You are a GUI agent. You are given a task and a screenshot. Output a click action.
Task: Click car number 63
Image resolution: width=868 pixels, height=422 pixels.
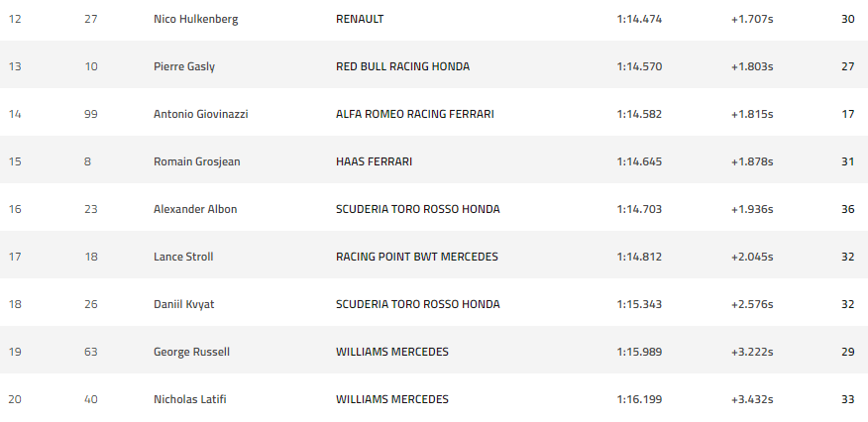92,352
